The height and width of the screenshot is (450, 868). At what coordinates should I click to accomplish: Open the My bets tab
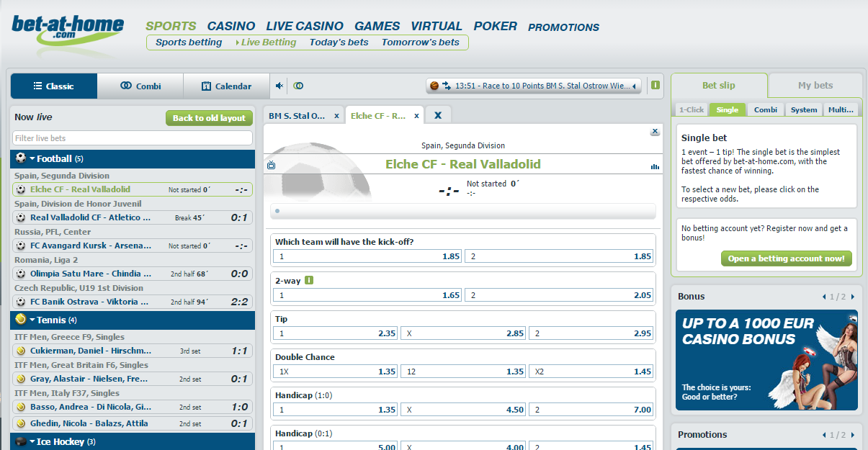coord(815,85)
